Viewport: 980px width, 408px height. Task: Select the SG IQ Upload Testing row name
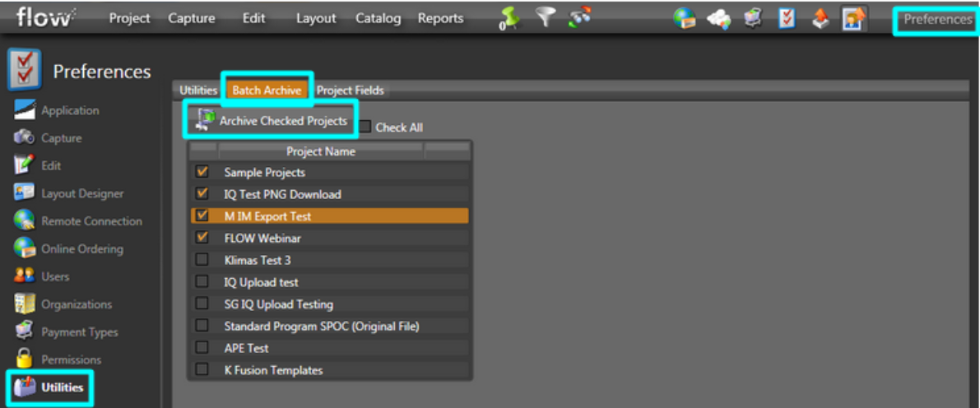click(279, 304)
